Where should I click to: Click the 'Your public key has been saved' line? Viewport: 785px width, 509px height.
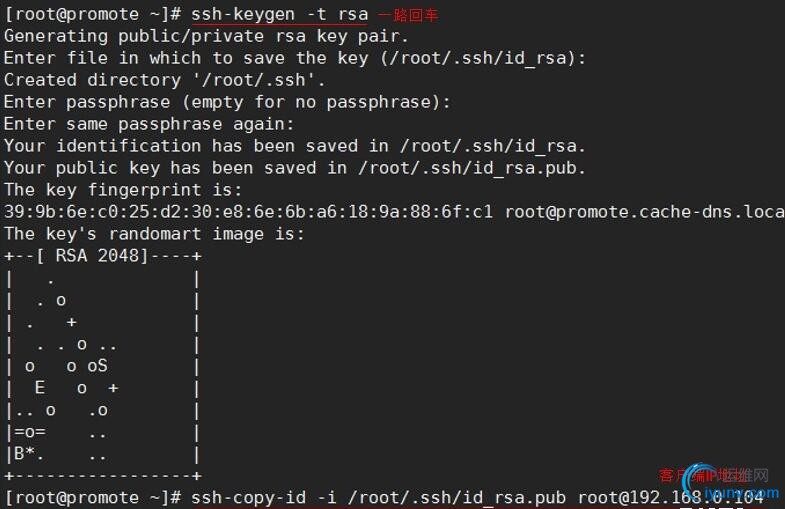pos(294,168)
